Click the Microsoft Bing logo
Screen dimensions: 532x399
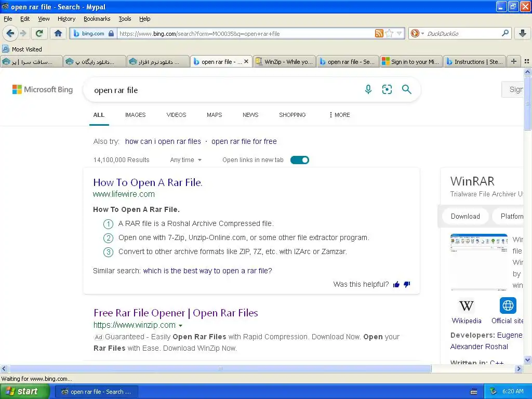pos(43,89)
